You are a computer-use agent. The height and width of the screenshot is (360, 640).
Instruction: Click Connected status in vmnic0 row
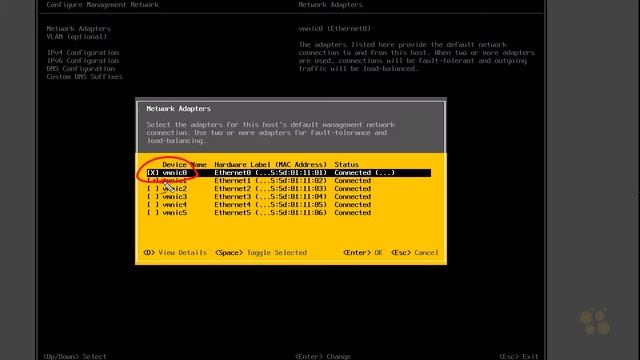(x=364, y=173)
